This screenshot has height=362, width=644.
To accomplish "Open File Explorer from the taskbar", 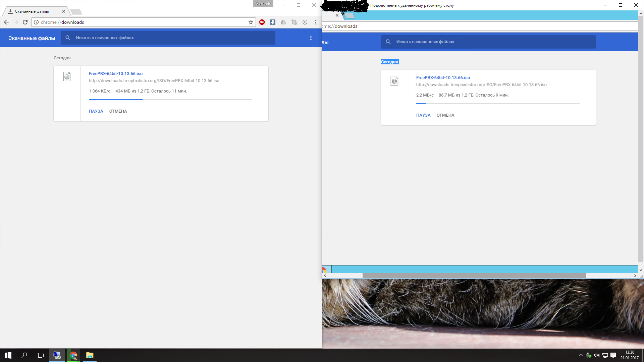I will click(x=90, y=355).
